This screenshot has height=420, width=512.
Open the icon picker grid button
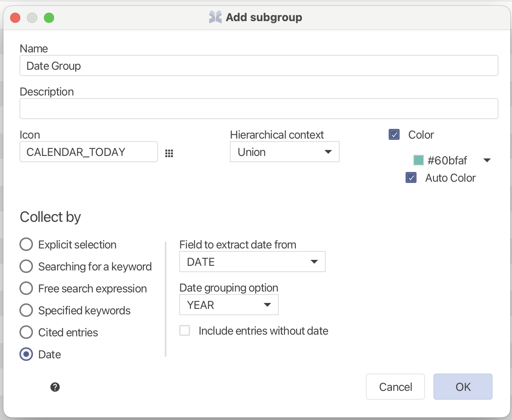click(x=169, y=153)
